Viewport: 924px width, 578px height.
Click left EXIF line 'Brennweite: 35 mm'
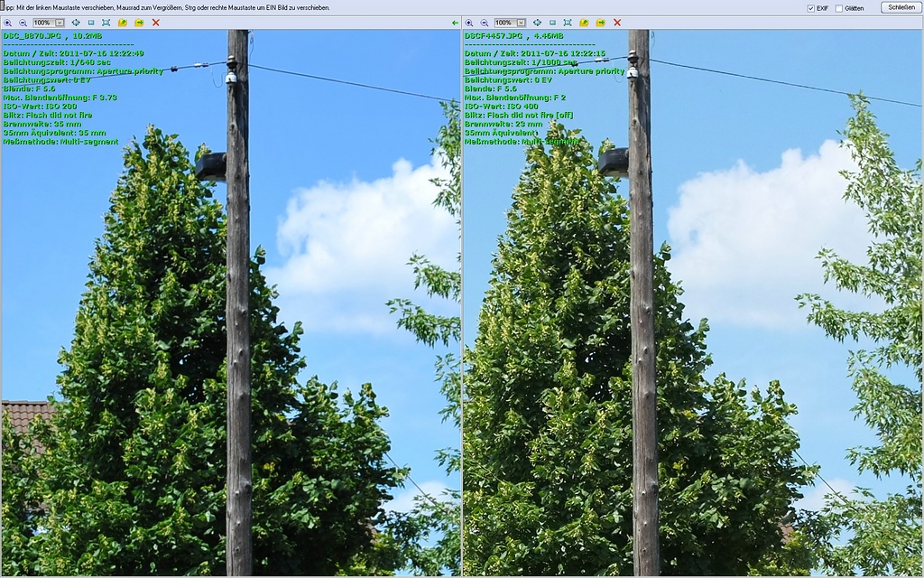[42, 124]
